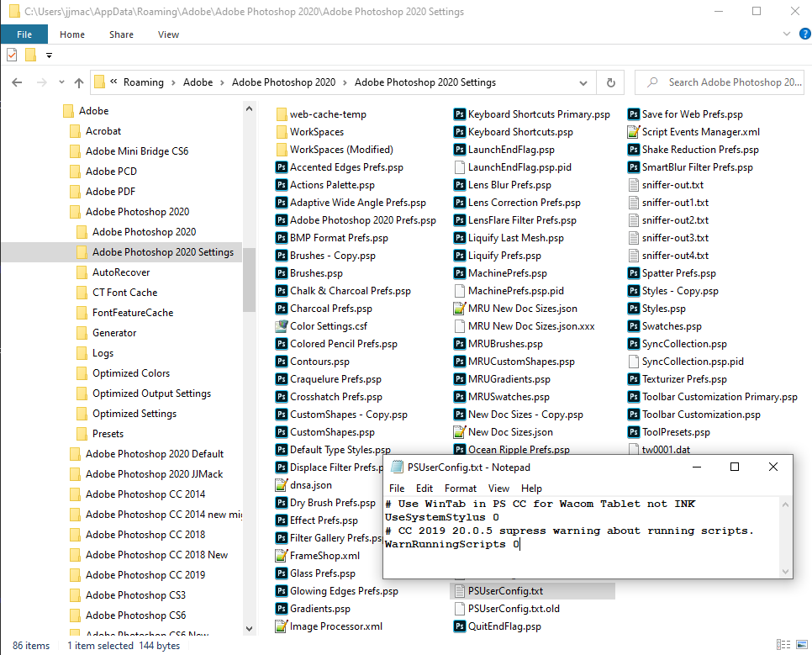The height and width of the screenshot is (655, 812).
Task: Click the navigation pane scroll down arrow
Action: click(x=249, y=629)
